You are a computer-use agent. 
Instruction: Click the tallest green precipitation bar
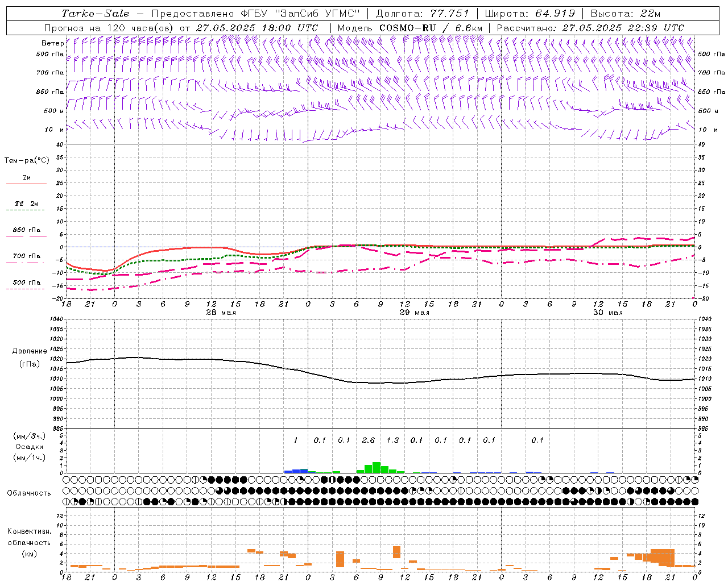[377, 468]
